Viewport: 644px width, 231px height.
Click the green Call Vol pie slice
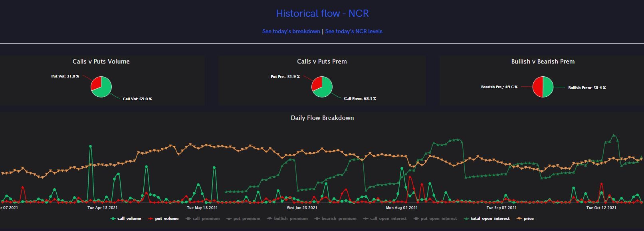tap(104, 90)
